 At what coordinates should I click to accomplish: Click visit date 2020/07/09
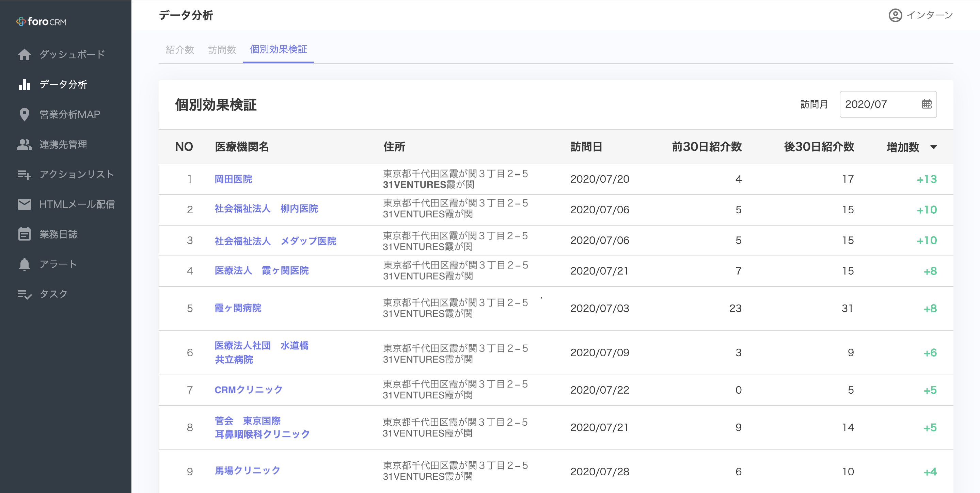[x=600, y=353]
